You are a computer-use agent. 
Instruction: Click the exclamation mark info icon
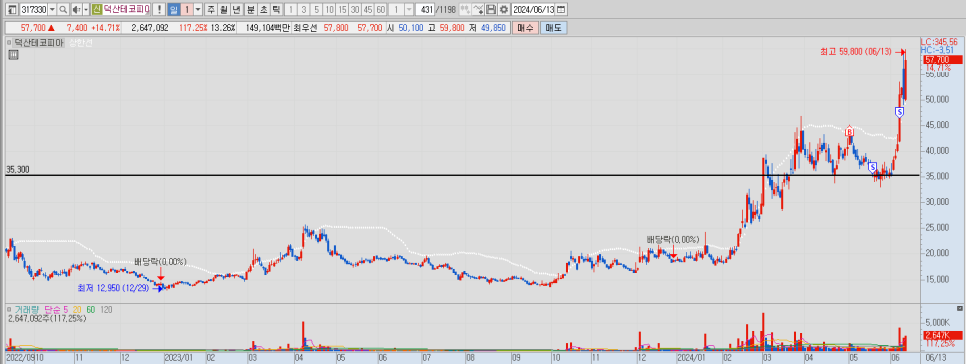pyautogui.click(x=159, y=10)
